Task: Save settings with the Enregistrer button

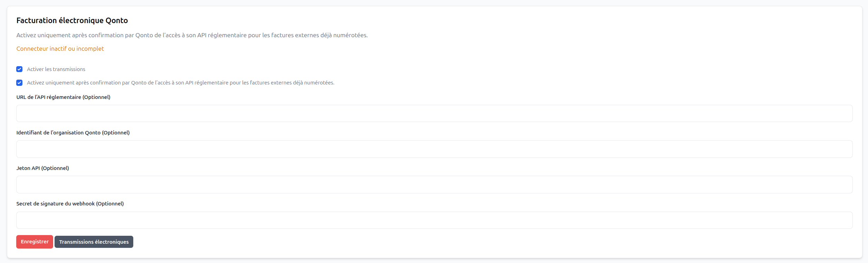Action: (x=35, y=242)
